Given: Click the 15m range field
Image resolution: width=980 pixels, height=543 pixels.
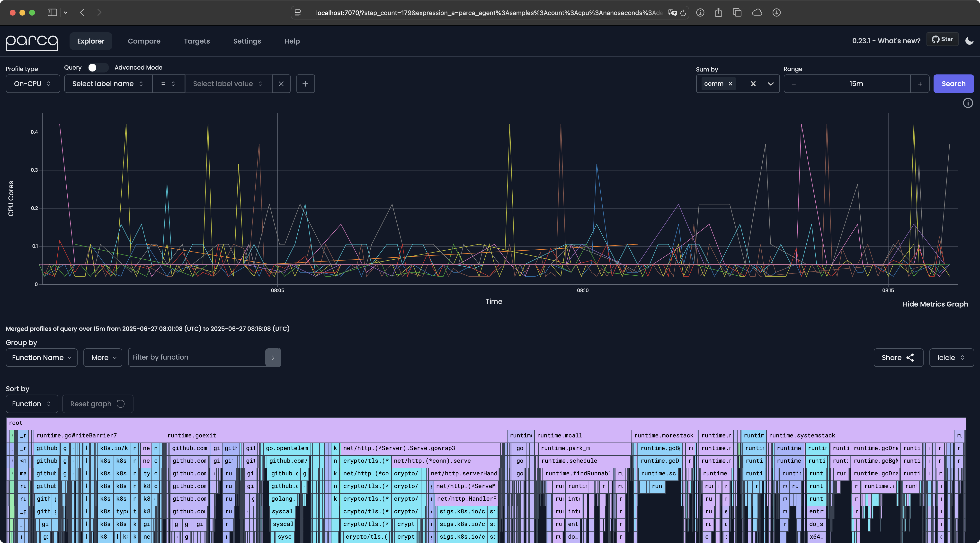Looking at the screenshot, I should pos(856,84).
